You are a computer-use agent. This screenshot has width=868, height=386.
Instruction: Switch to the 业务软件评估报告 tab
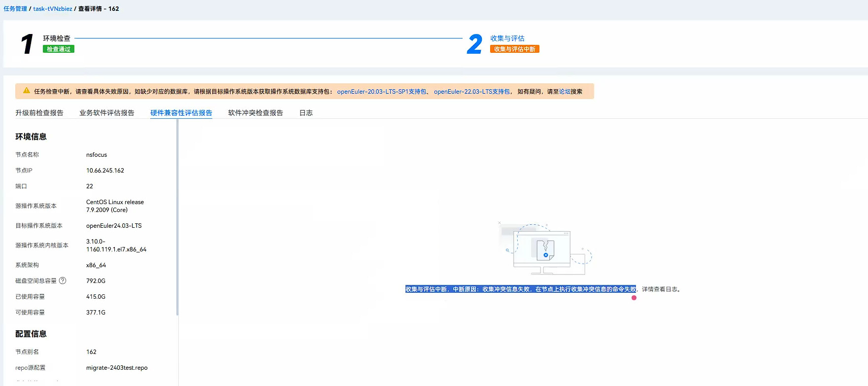click(x=107, y=113)
